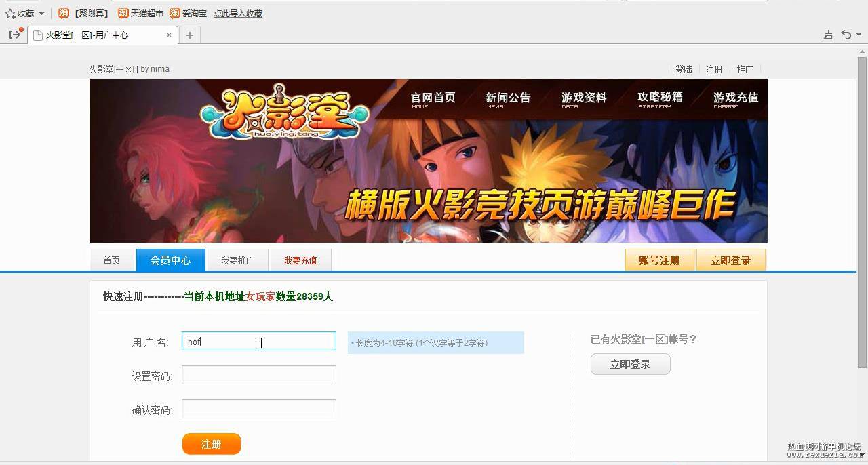Click the favorites star icon
The image size is (868, 465).
tap(10, 14)
